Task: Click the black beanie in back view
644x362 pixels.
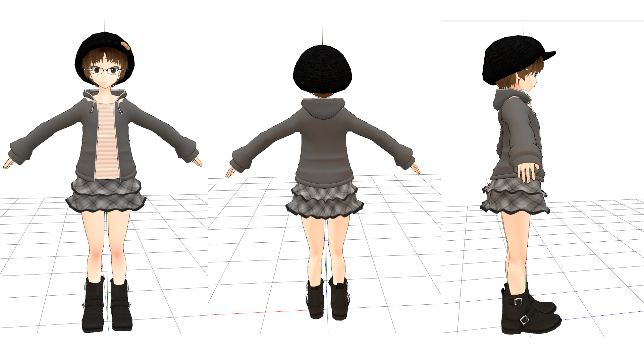Action: (322, 69)
